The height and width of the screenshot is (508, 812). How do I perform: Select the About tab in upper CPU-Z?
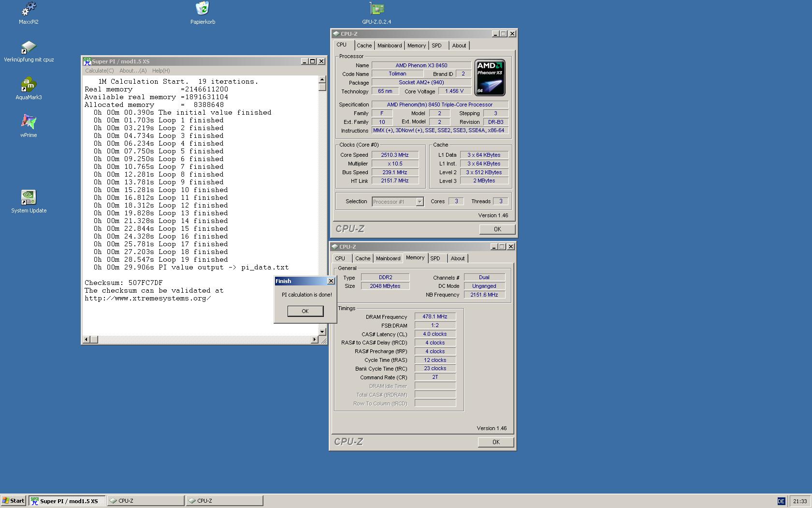point(459,45)
